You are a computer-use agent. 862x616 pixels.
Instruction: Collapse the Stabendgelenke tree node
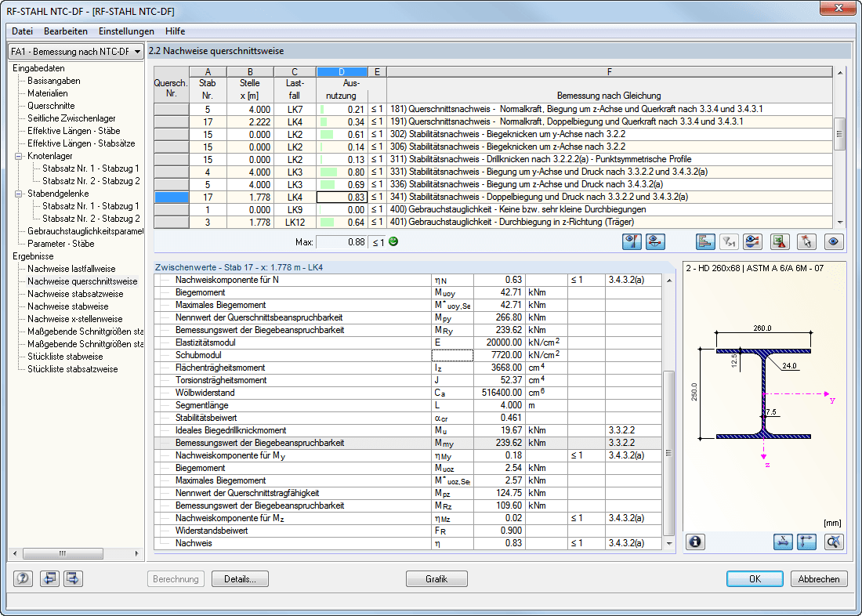[18, 194]
